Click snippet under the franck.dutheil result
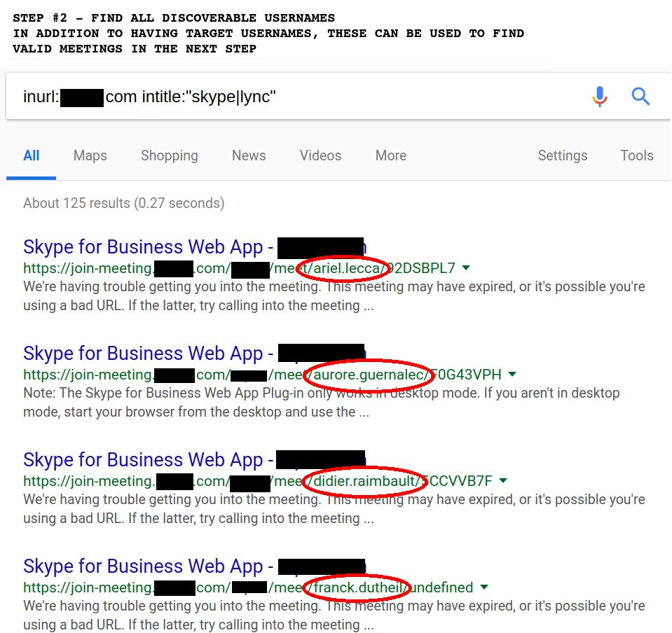The image size is (672, 633). (334, 615)
